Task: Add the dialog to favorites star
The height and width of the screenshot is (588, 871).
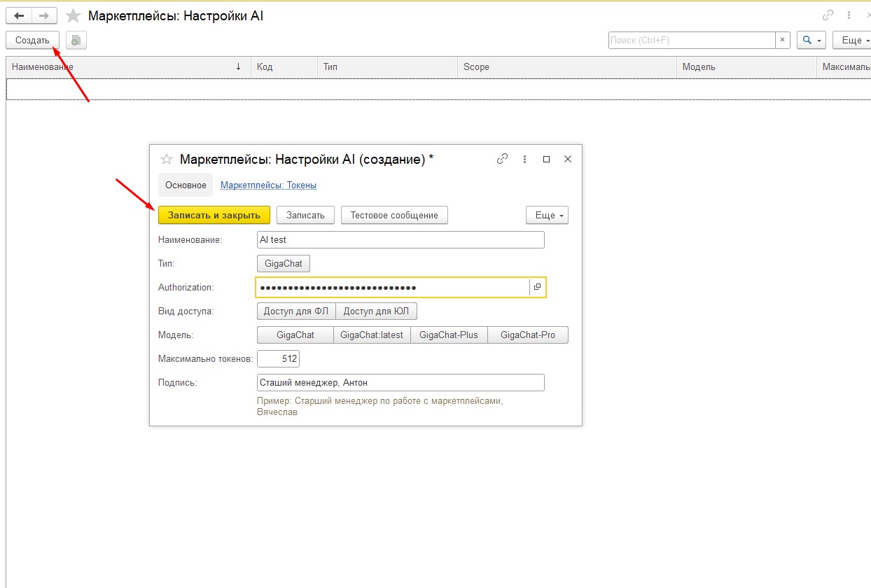Action: coord(167,159)
